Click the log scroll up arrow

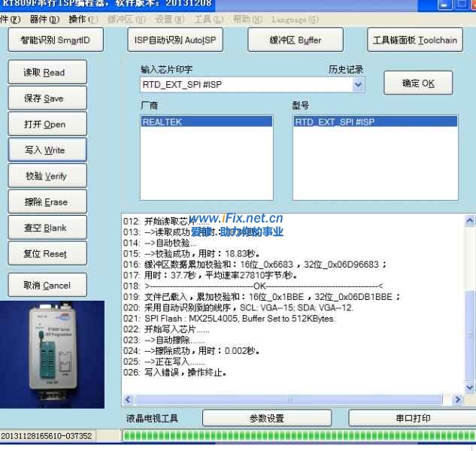click(470, 221)
